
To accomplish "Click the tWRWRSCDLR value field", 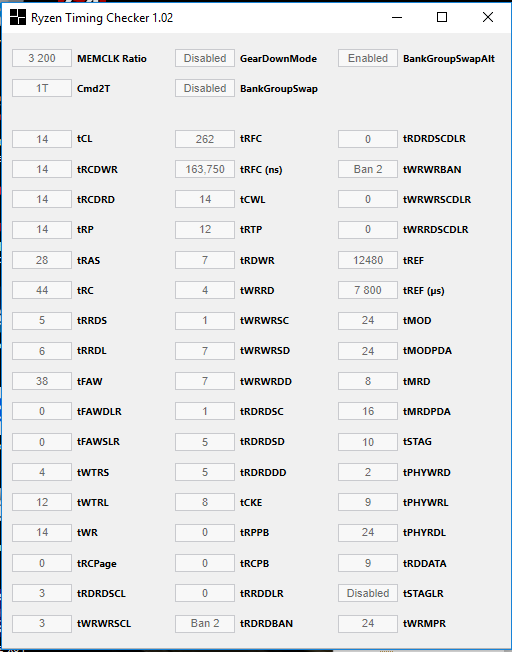I will click(x=368, y=199).
